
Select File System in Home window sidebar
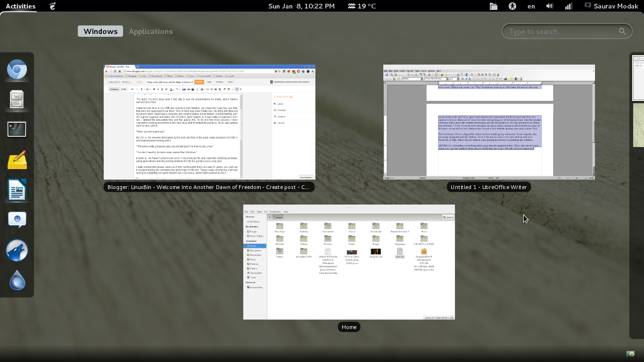pyautogui.click(x=256, y=273)
